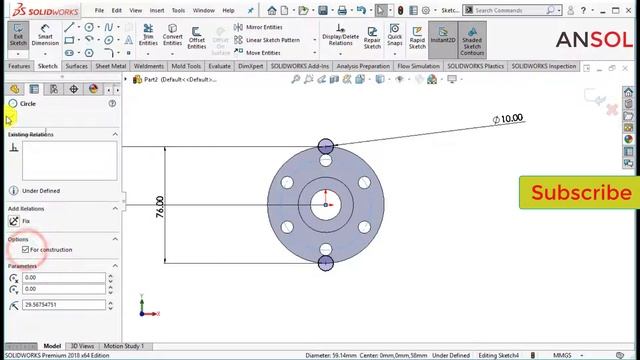The width and height of the screenshot is (640, 360).
Task: Collapse the Options section
Action: 115,239
